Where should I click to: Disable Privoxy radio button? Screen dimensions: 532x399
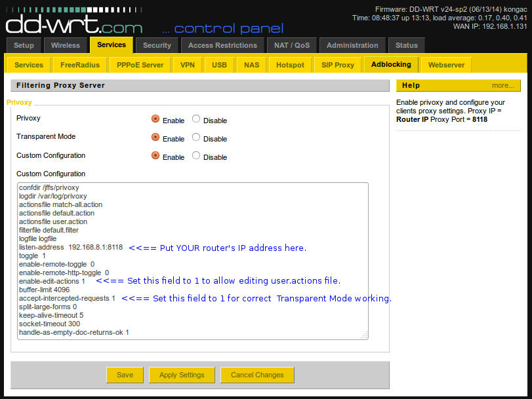click(195, 119)
